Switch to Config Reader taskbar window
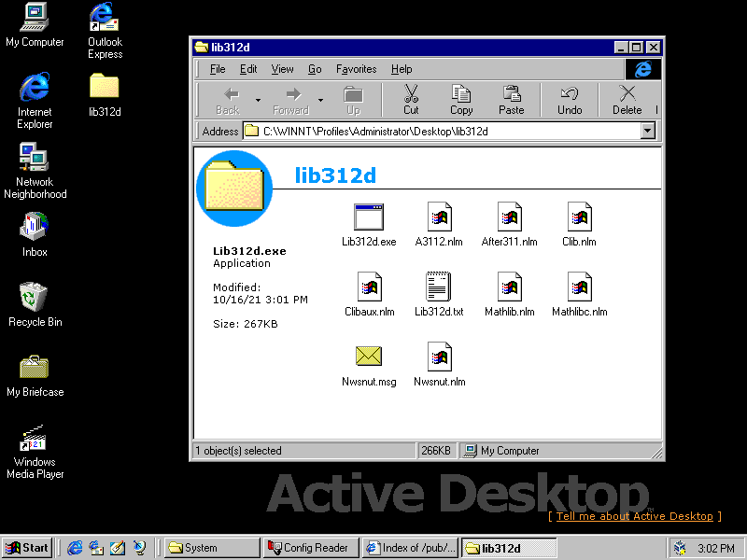The height and width of the screenshot is (560, 747). coord(311,548)
